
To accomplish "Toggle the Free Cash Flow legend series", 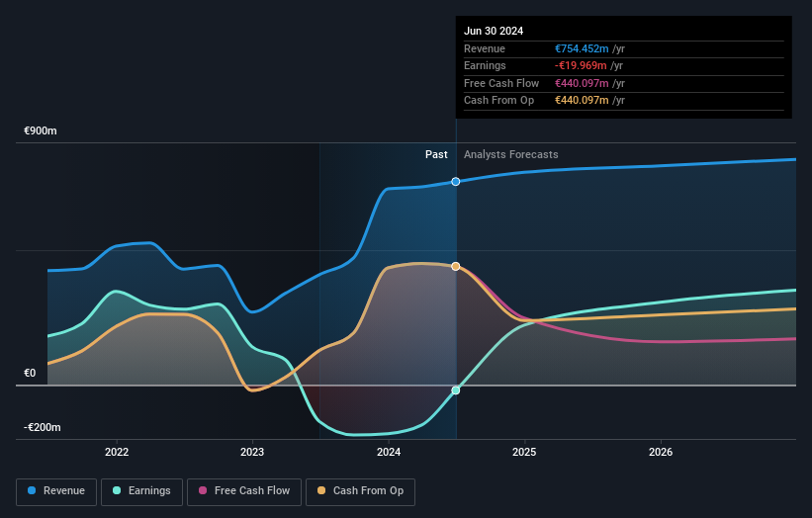I will click(x=244, y=491).
